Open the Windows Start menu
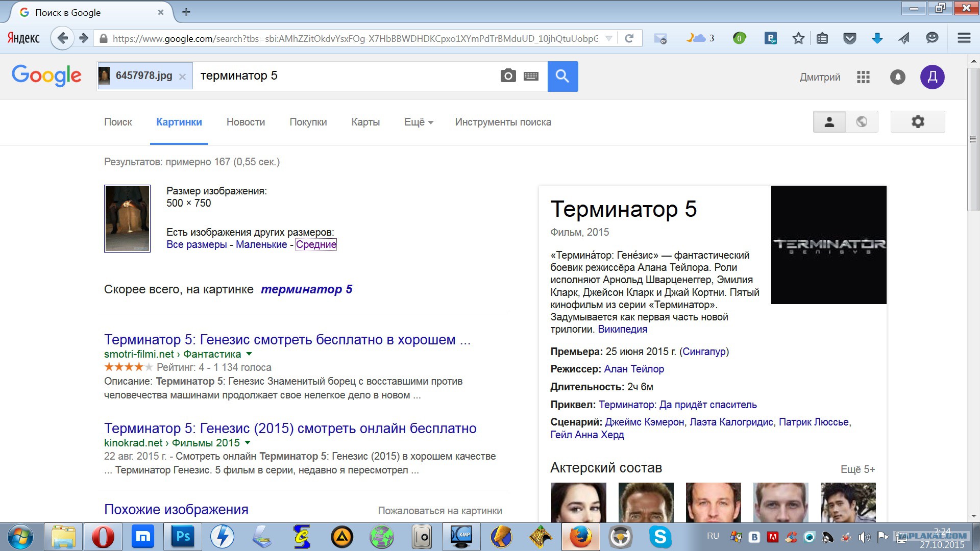Screen dimensions: 980x551 [x=20, y=537]
